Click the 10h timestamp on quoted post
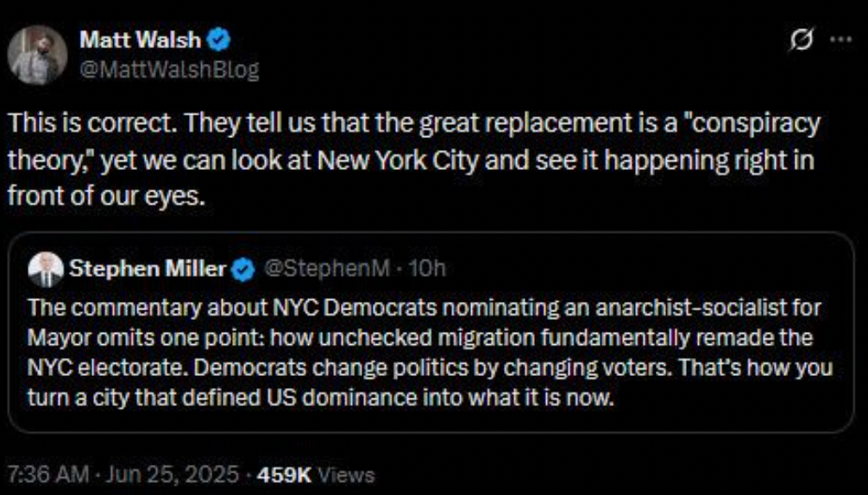The image size is (868, 495). point(426,269)
